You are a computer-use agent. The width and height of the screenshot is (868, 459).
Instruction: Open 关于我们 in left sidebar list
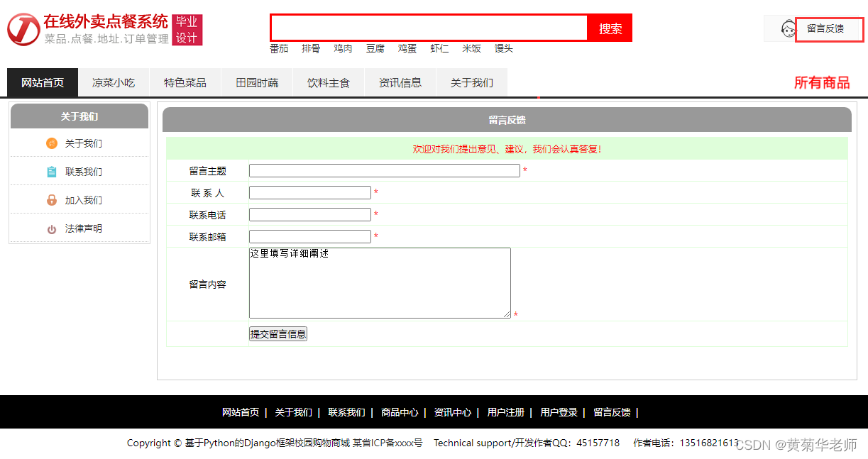[84, 143]
